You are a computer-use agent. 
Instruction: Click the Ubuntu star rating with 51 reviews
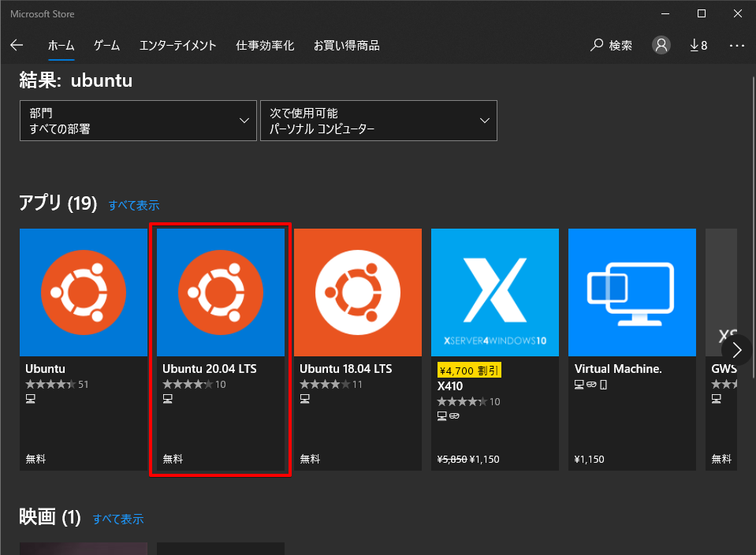[x=50, y=384]
